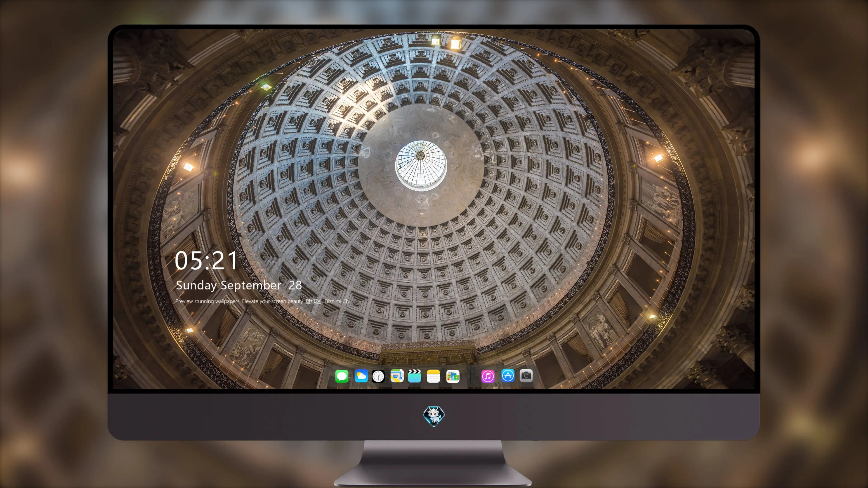This screenshot has height=488, width=868.
Task: Launch the Maps app from the dock
Action: [x=397, y=376]
